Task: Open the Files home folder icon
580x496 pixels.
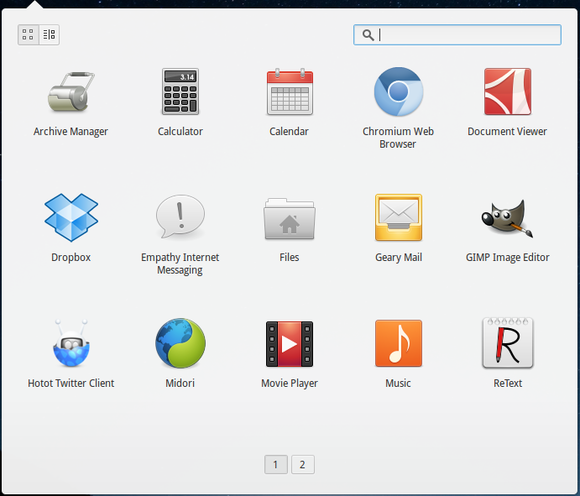Action: (x=289, y=219)
